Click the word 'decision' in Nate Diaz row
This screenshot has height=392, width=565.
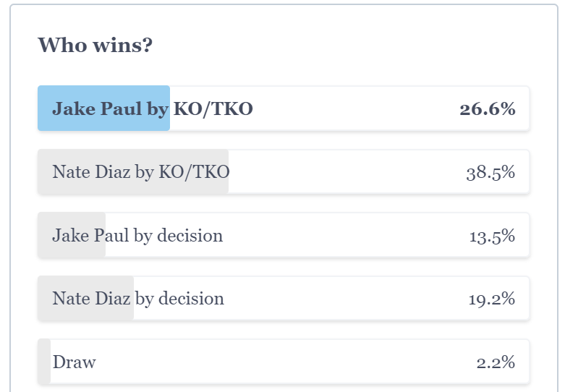click(x=191, y=299)
